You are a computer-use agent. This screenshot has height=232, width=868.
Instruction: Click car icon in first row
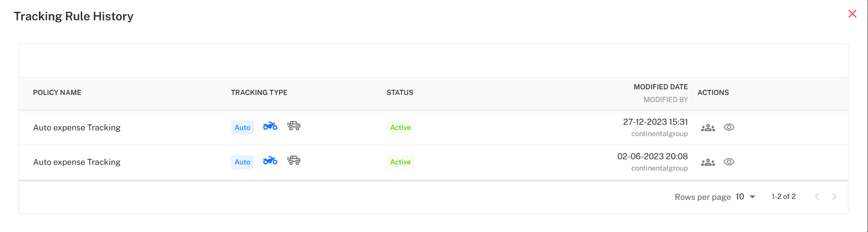(x=294, y=126)
